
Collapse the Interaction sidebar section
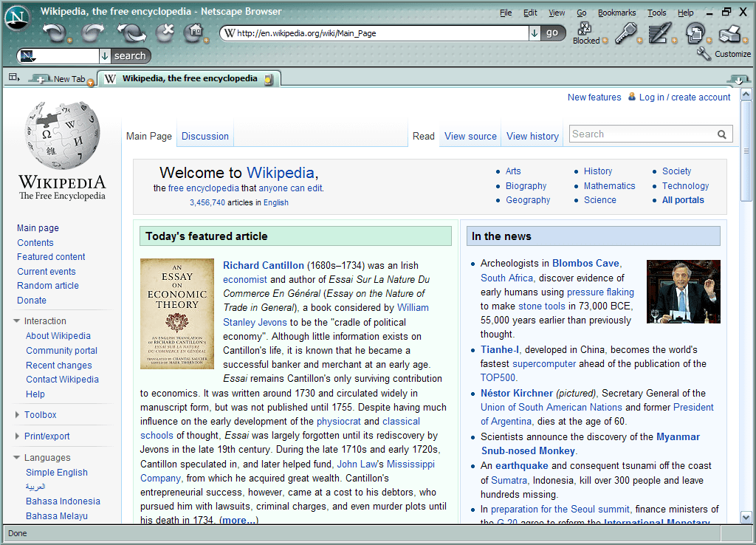click(x=17, y=321)
